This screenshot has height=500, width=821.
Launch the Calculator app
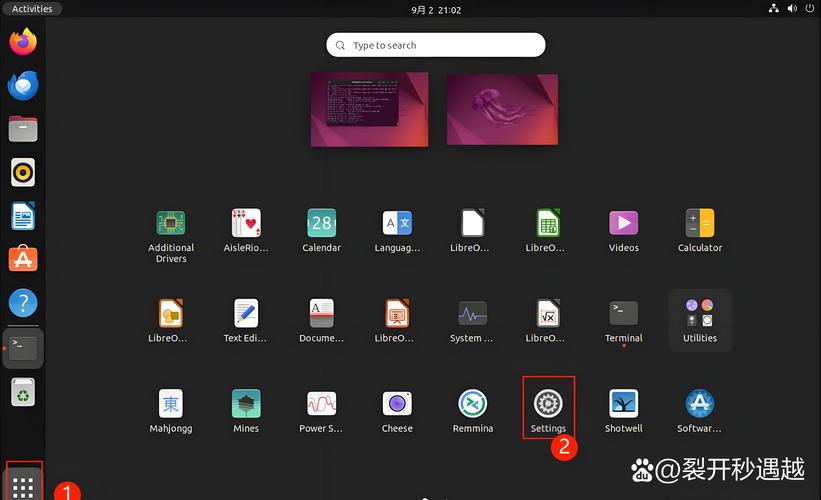pyautogui.click(x=700, y=230)
